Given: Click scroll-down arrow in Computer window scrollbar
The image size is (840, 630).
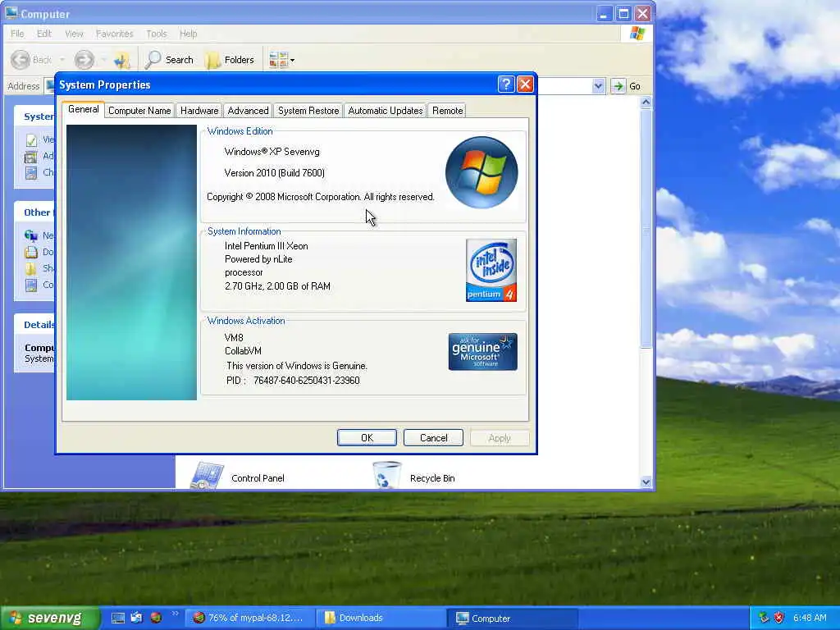Looking at the screenshot, I should coord(646,482).
